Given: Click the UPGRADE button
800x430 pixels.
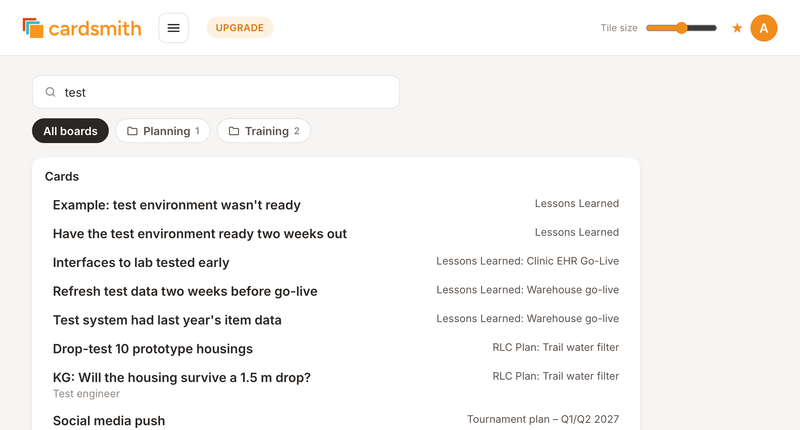Looking at the screenshot, I should coord(240,28).
